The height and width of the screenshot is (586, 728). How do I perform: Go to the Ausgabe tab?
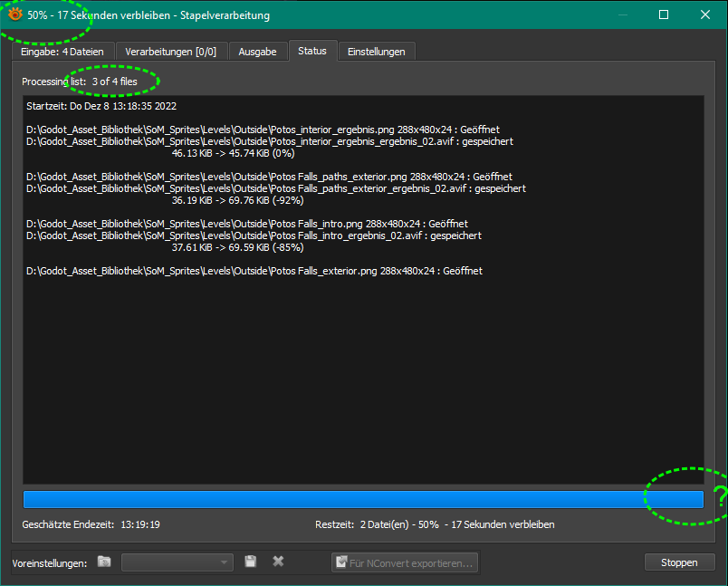pos(257,52)
